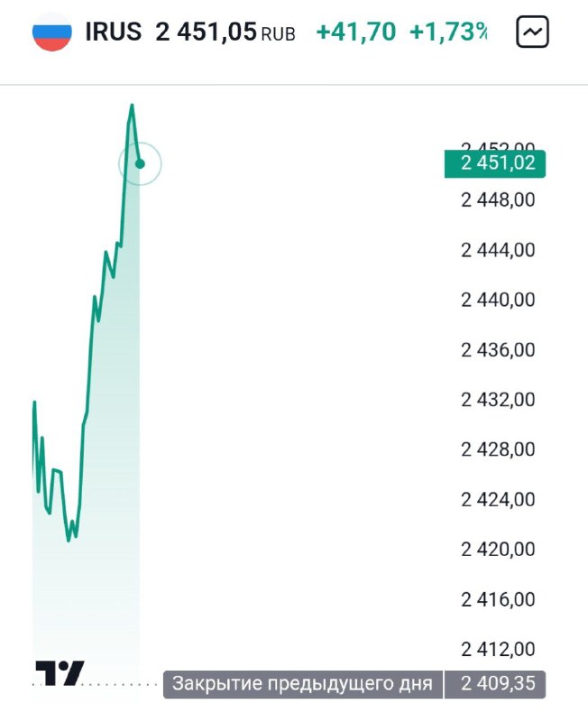Click the TradingView logo

(x=60, y=673)
